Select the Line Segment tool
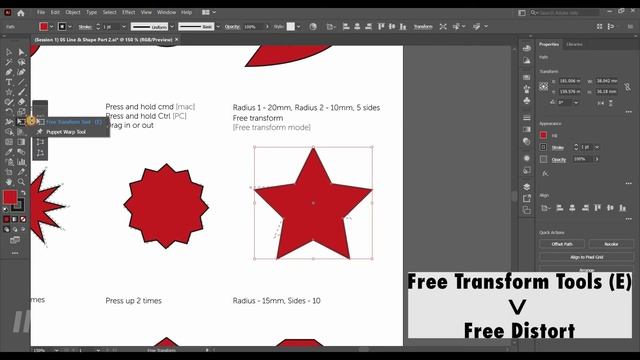The image size is (640, 360). point(21,82)
